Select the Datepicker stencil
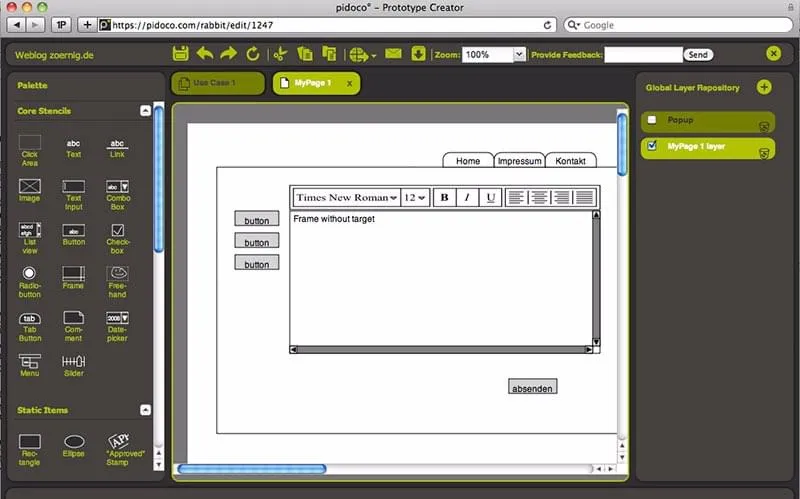800x499 pixels. (x=118, y=325)
